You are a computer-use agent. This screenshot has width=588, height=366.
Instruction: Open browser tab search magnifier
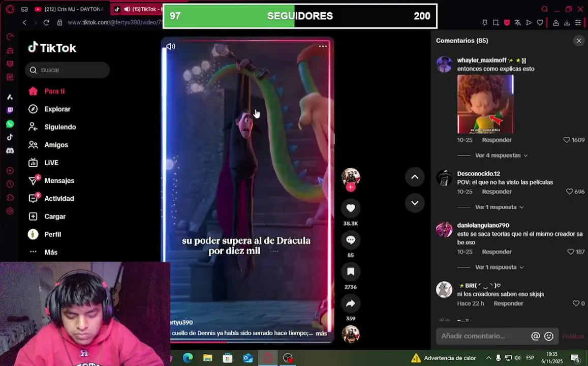click(x=544, y=9)
